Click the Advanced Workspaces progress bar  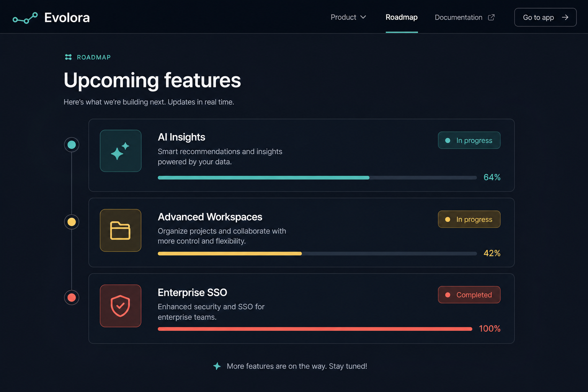coord(317,253)
